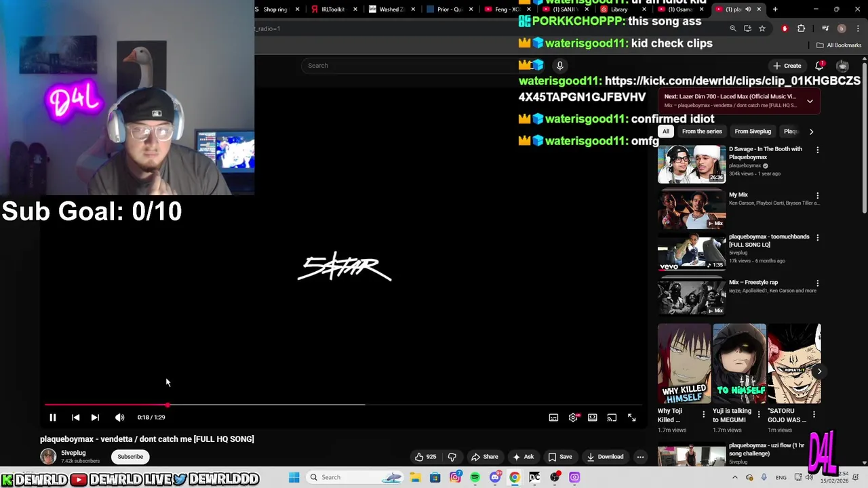Open 5iveplug channel avatar
868x488 pixels.
[48, 456]
